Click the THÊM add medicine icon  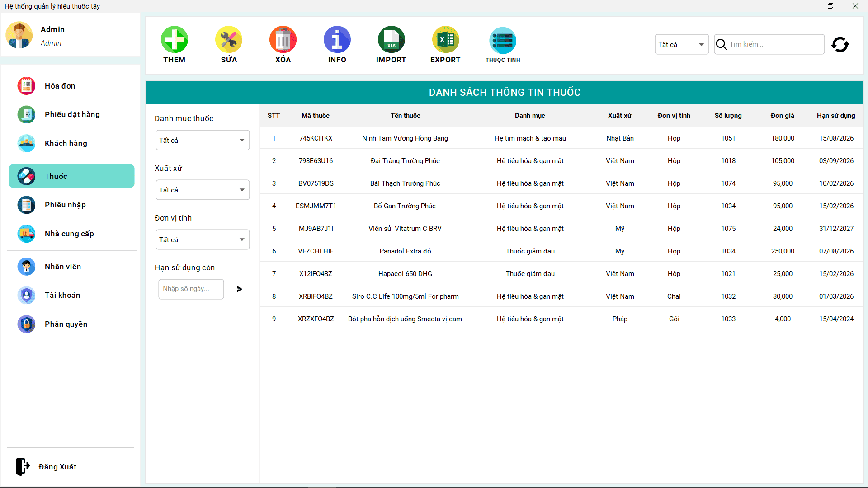(174, 40)
